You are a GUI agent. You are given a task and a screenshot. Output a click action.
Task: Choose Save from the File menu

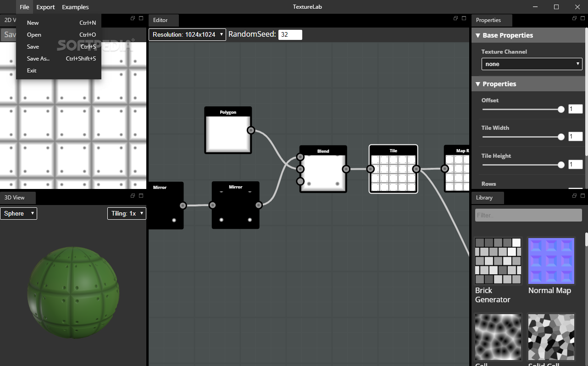(x=59, y=47)
